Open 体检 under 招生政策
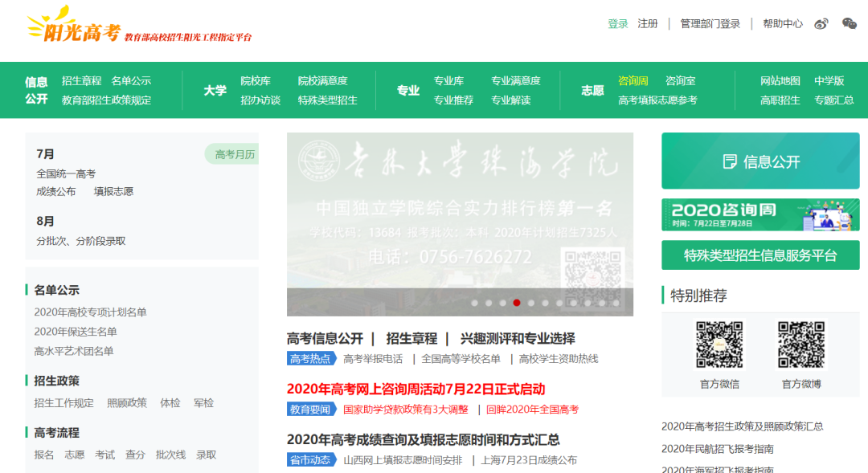 tap(170, 403)
